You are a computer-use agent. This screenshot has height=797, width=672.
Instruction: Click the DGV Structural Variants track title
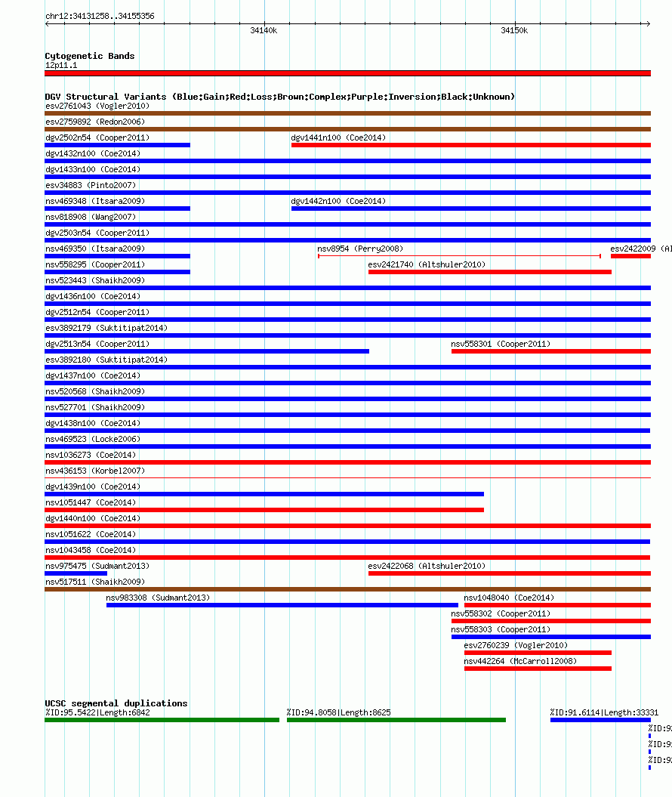click(280, 97)
